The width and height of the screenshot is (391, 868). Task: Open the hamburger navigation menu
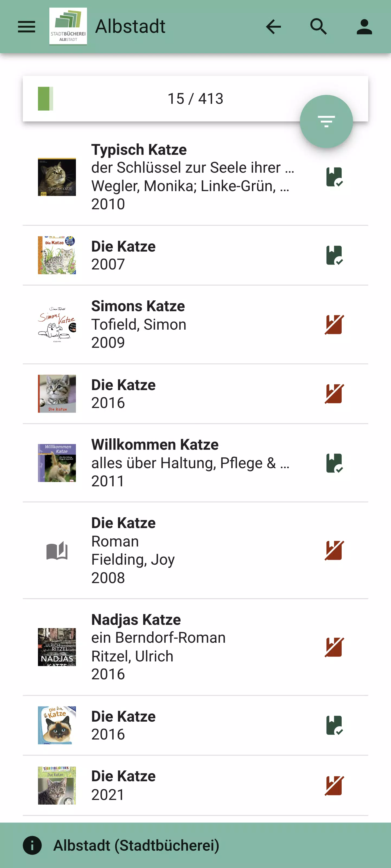(27, 27)
